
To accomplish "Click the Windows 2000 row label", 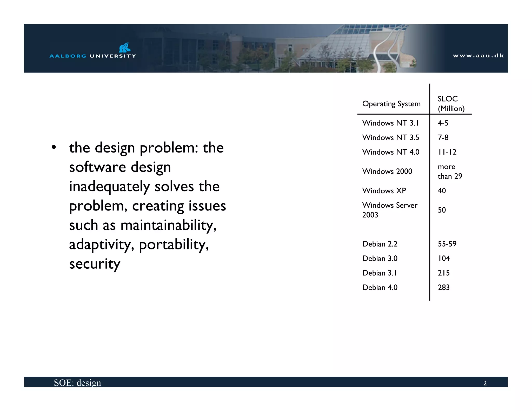I will (x=387, y=171).
